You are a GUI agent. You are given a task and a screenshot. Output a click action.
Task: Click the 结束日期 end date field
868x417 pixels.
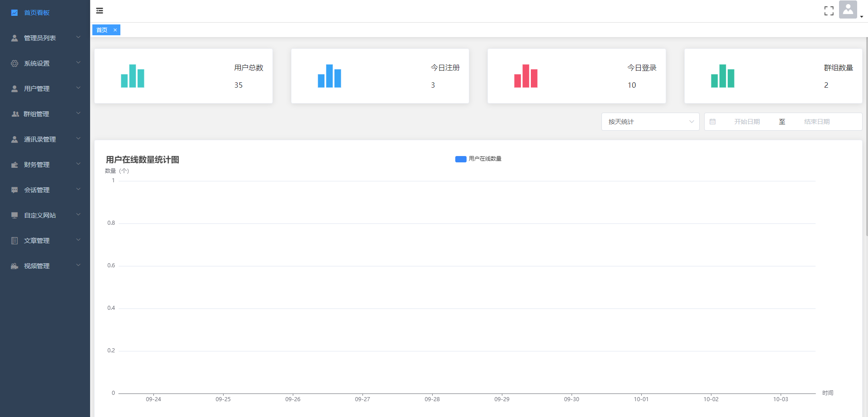point(816,122)
